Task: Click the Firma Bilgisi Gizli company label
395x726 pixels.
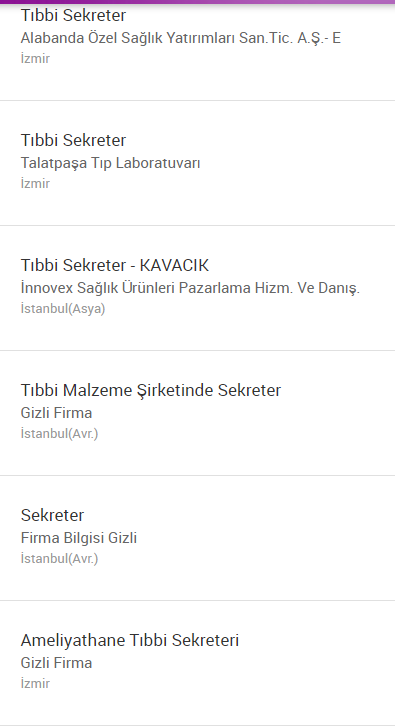Action: tap(79, 538)
